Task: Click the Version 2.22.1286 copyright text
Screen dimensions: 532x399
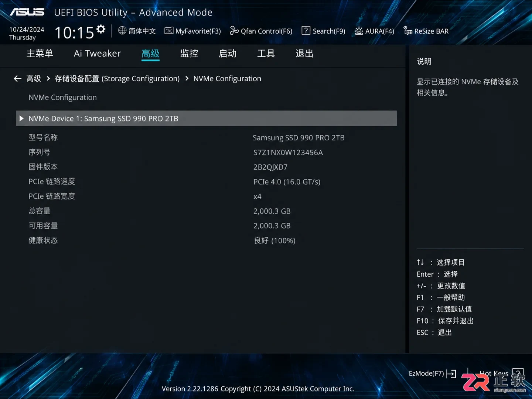Action: [258, 389]
